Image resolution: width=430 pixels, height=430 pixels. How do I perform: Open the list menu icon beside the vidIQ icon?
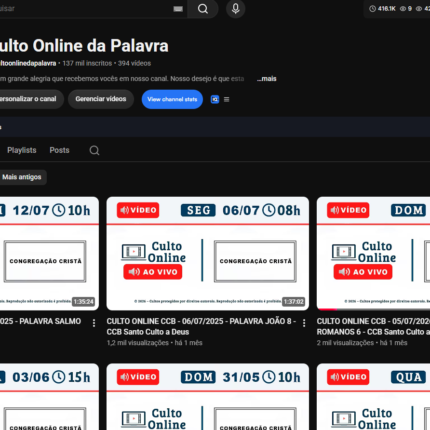[226, 99]
